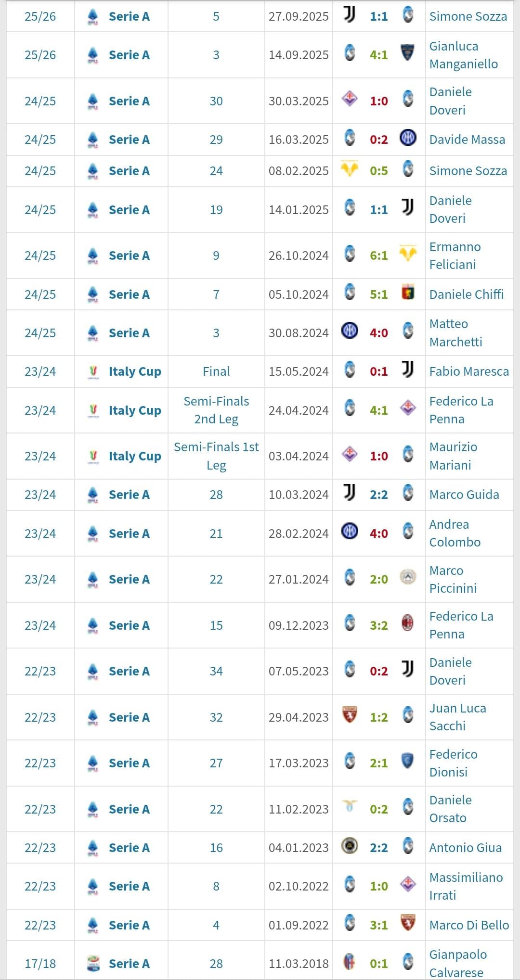The width and height of the screenshot is (520, 980).
Task: Click the Italy Cup text in the Final row
Action: tap(135, 371)
